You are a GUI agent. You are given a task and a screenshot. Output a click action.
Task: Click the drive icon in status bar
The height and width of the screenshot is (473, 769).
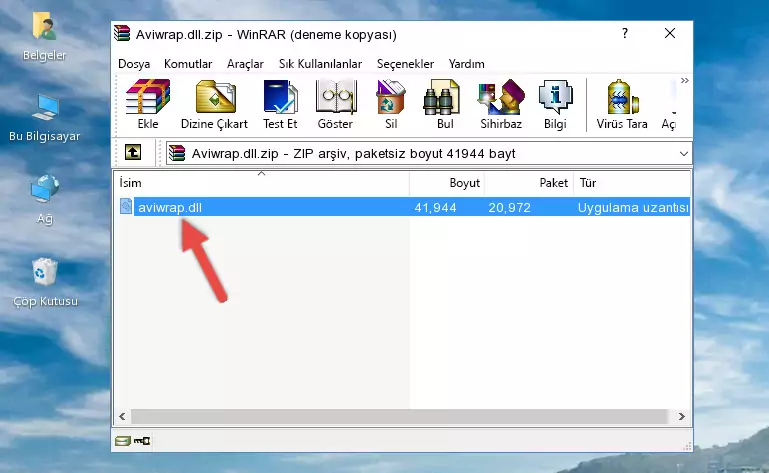point(123,441)
